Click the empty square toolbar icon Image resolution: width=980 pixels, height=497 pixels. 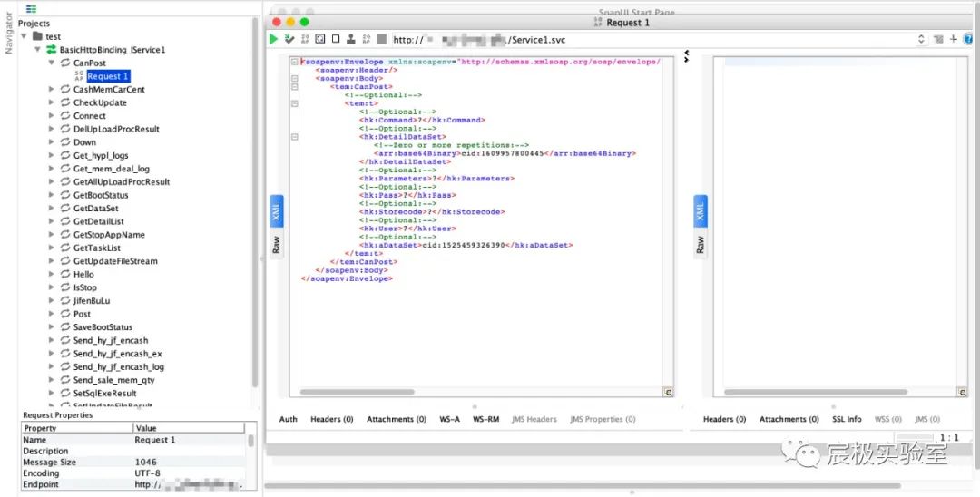coord(336,39)
